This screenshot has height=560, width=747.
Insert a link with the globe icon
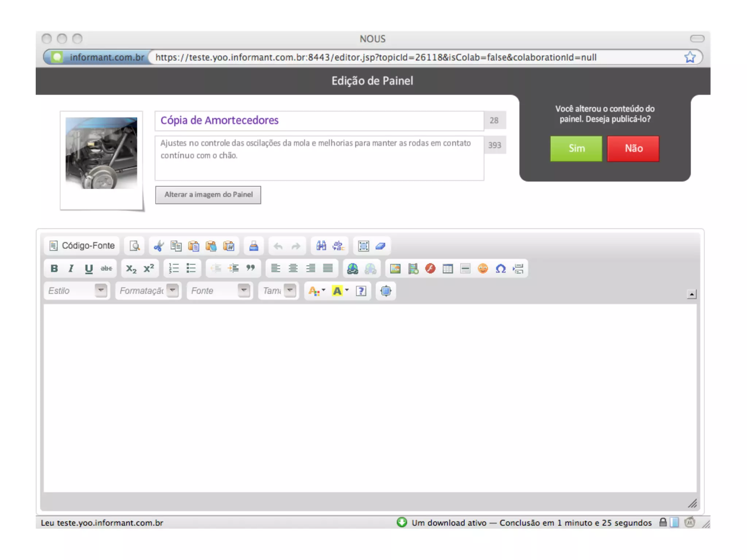pos(352,269)
